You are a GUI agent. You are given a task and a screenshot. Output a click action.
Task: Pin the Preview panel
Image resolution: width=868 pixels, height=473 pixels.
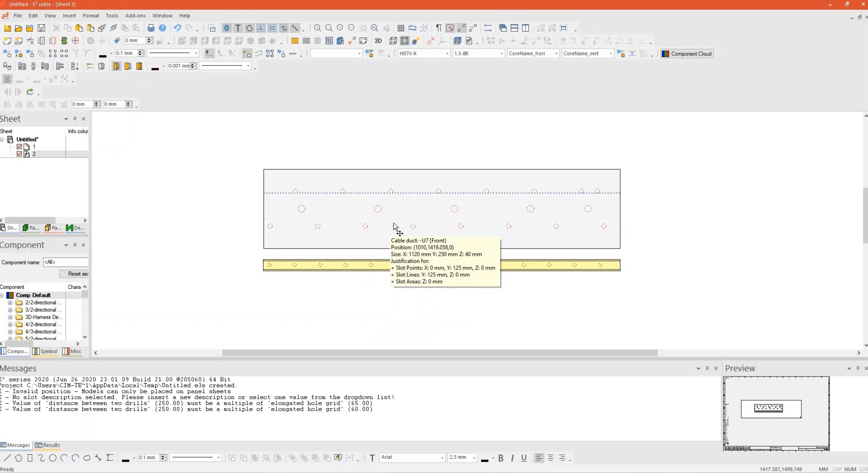857,368
